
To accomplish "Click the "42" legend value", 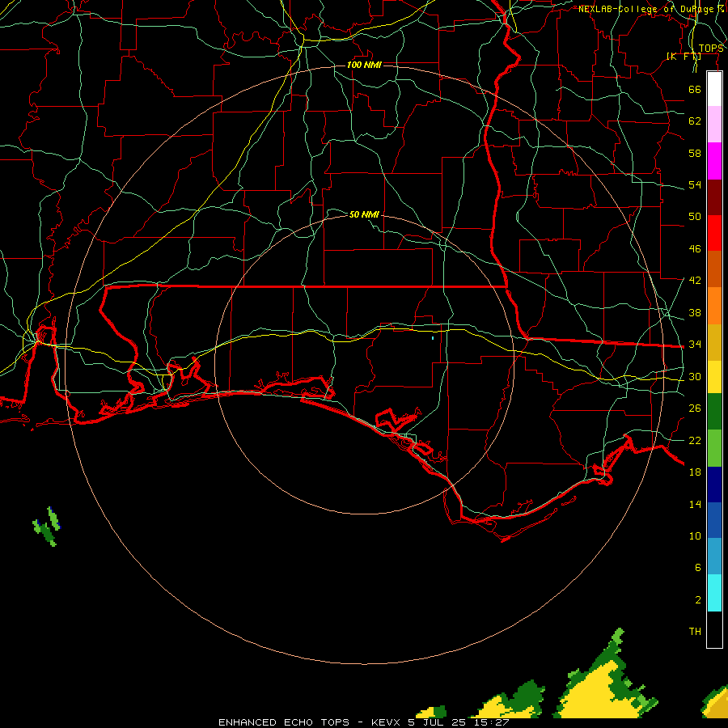I will [x=695, y=280].
